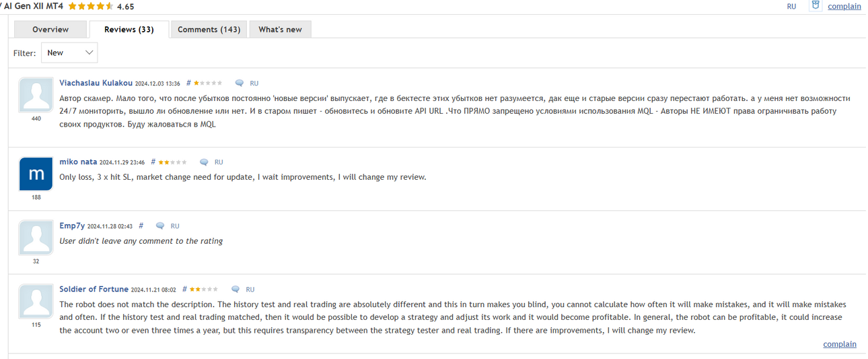Click RU translate link on Viachaslau Kulakou's review
Viewport: 868px width, 359px height.
click(x=254, y=84)
